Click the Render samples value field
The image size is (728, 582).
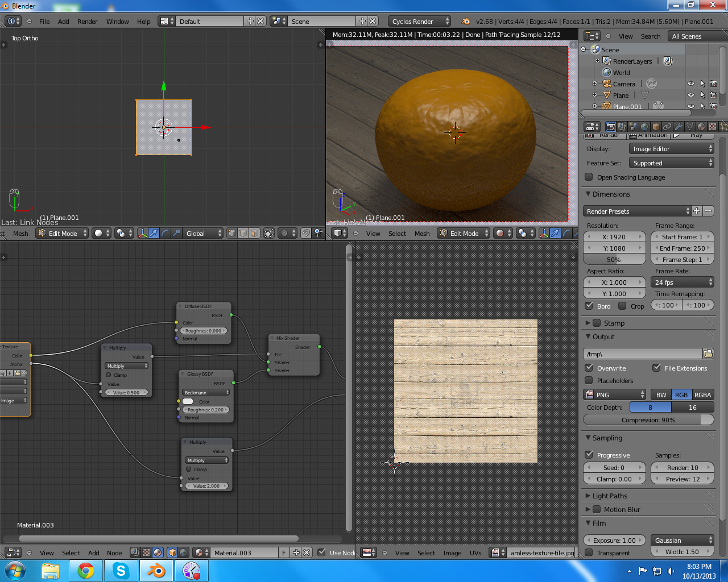[682, 467]
